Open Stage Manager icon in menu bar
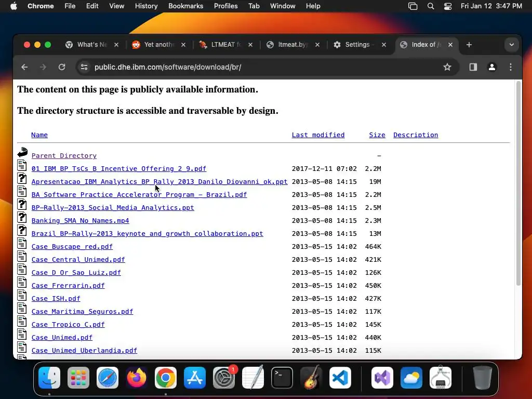 (413, 6)
